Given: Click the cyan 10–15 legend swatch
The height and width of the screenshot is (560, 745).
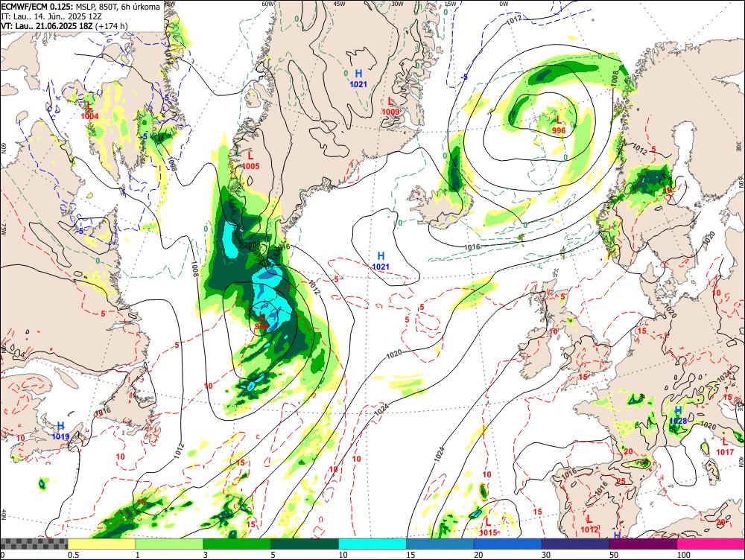Looking at the screenshot, I should 372,544.
